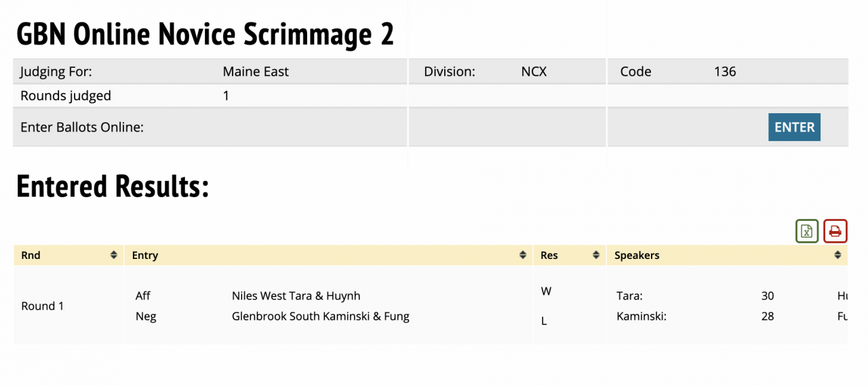Image resolution: width=868 pixels, height=387 pixels.
Task: Toggle sort arrows on Res column
Action: point(596,256)
